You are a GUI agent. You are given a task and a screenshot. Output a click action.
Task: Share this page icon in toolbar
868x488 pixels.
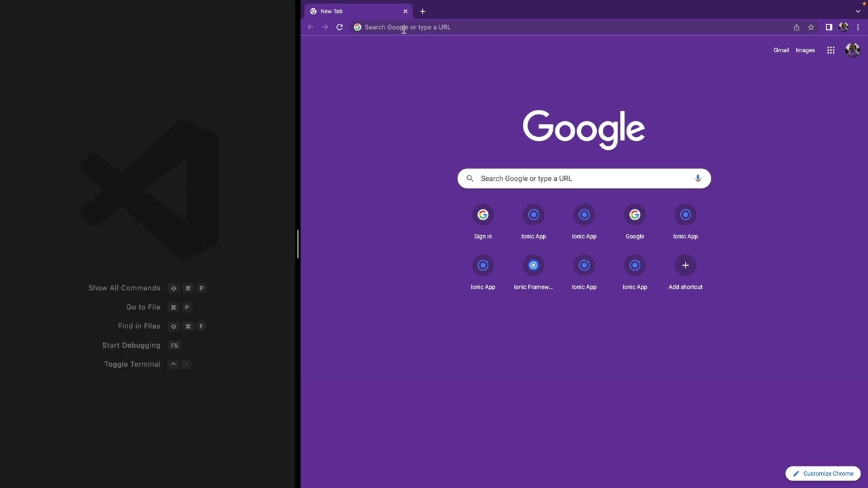[x=796, y=27]
